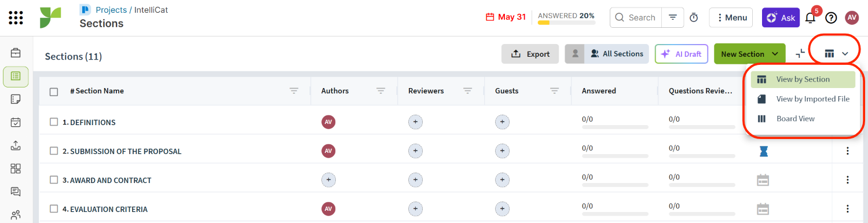Click the collapse view arrows icon
The width and height of the screenshot is (868, 223).
800,53
